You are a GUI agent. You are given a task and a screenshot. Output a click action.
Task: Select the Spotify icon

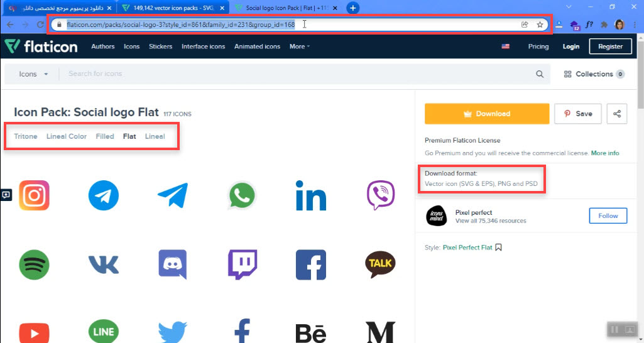[34, 264]
